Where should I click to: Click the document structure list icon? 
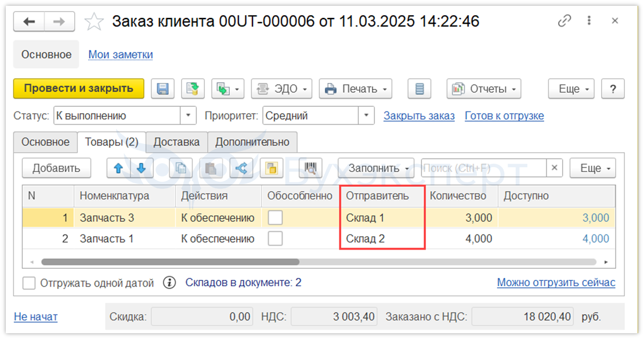tap(419, 89)
